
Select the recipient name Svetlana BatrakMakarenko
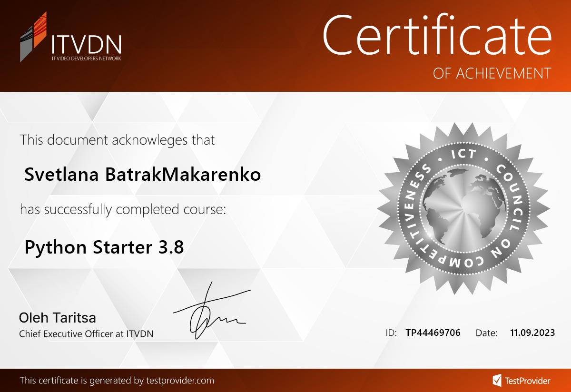(142, 175)
